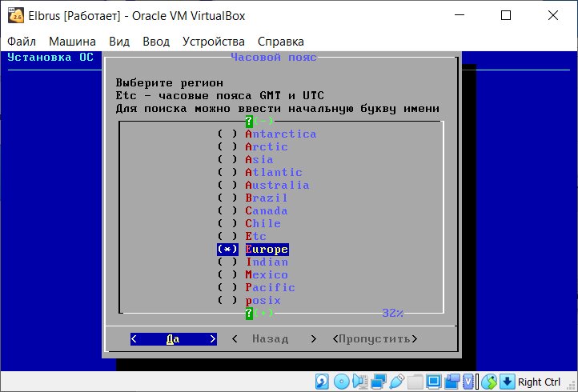Click the keyboard capture arrow icon
The width and height of the screenshot is (578, 392).
[x=506, y=382]
